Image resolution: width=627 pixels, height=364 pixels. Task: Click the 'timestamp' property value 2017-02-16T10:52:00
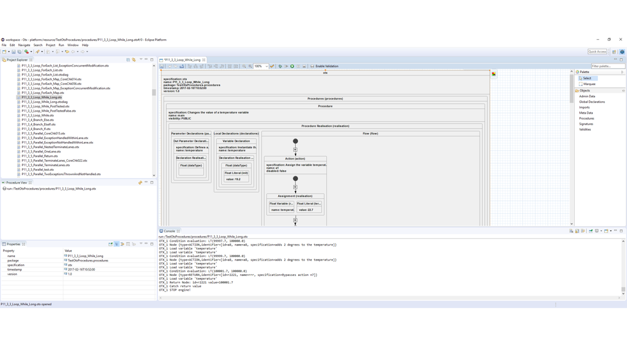(x=81, y=269)
